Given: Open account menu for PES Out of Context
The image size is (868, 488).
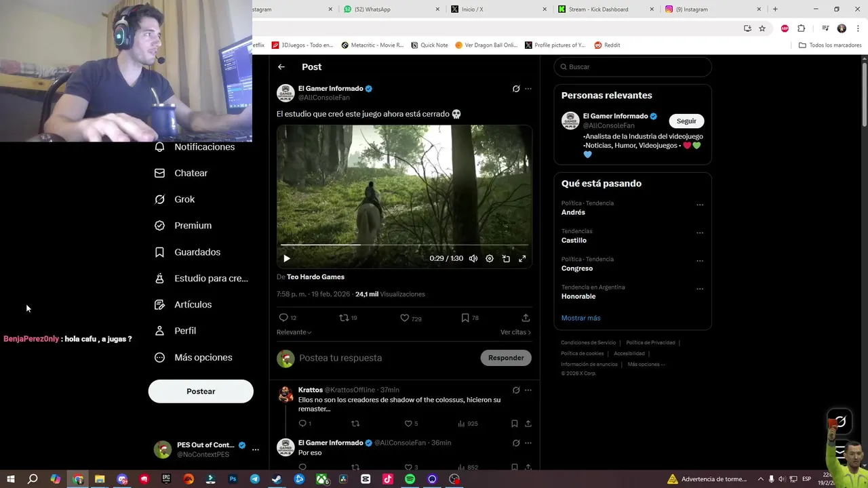Looking at the screenshot, I should point(256,449).
